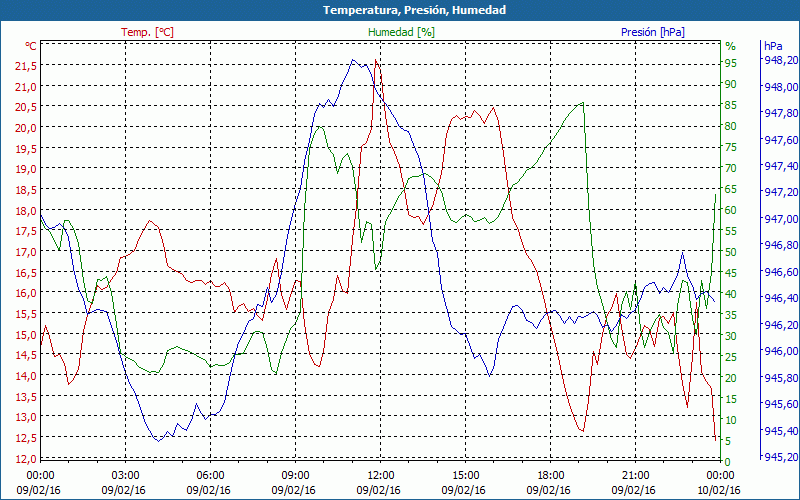
Task: Click the 947,60 pressure axis value
Action: (781, 139)
